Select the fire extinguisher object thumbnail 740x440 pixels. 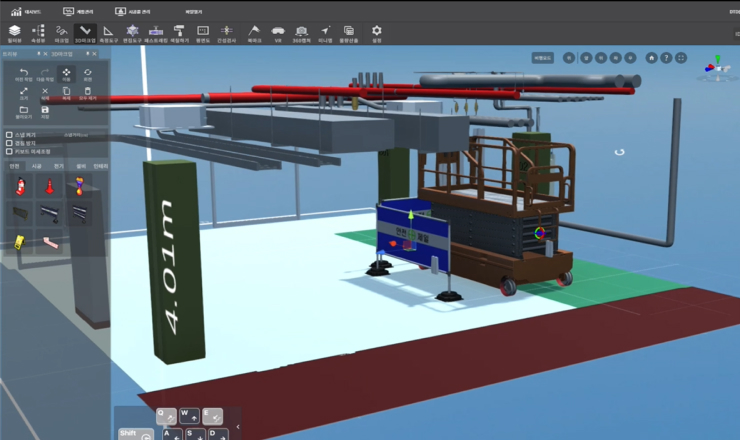pos(18,185)
